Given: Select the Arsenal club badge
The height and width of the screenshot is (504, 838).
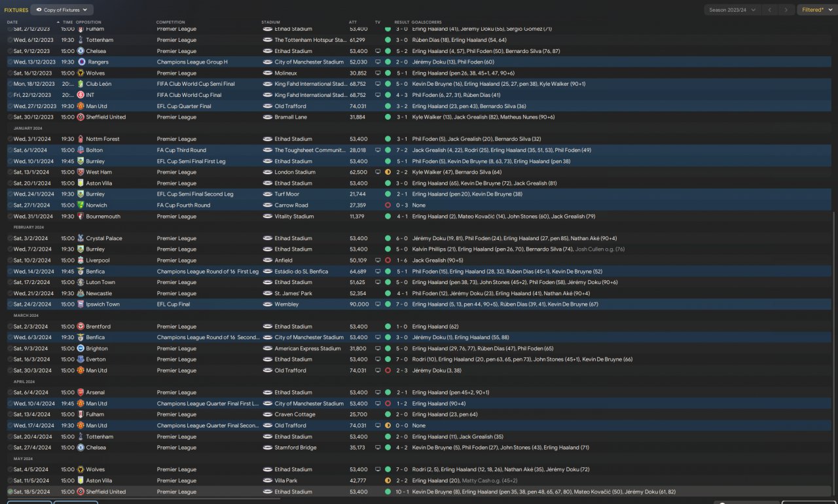Looking at the screenshot, I should pos(81,393).
